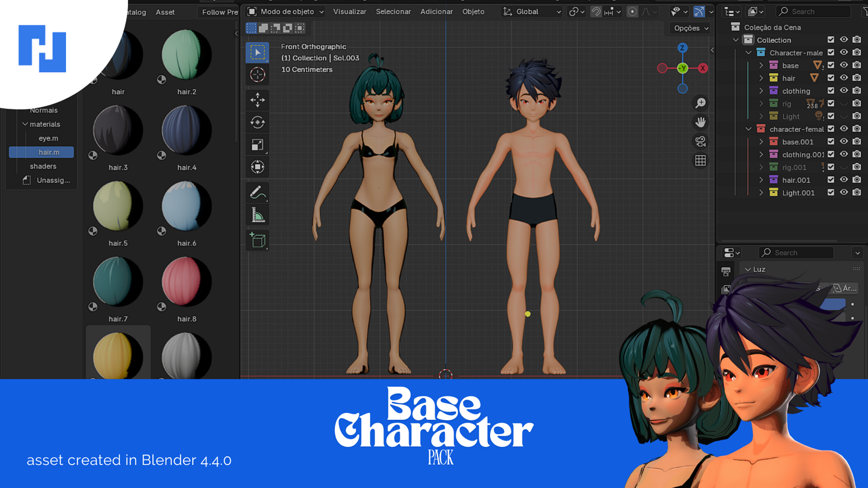Image resolution: width=868 pixels, height=488 pixels.
Task: Activate the Transform tool
Action: point(258,167)
